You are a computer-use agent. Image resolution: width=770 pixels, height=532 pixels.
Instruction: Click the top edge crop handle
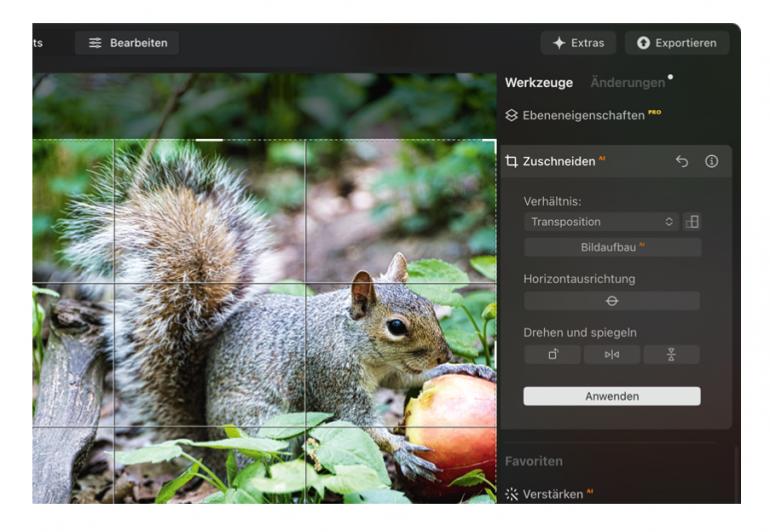tap(209, 140)
